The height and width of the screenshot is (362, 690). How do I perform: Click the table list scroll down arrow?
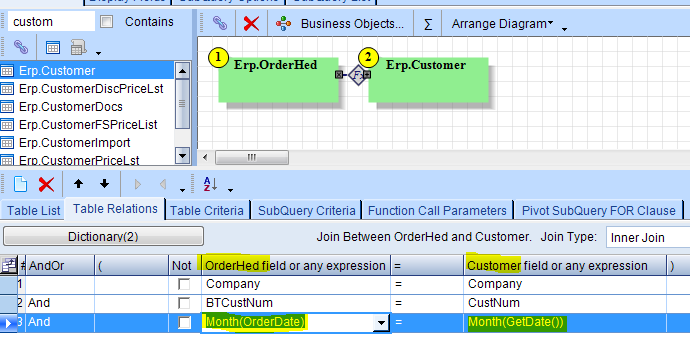182,155
